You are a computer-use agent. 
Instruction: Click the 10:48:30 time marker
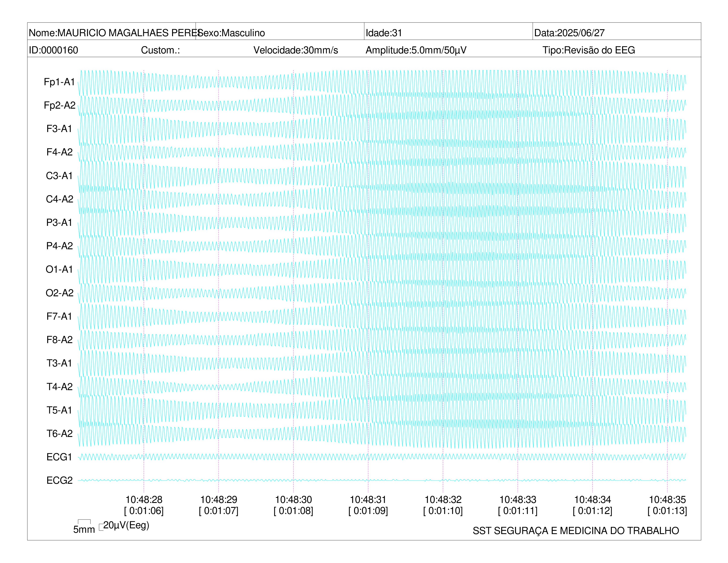(293, 500)
